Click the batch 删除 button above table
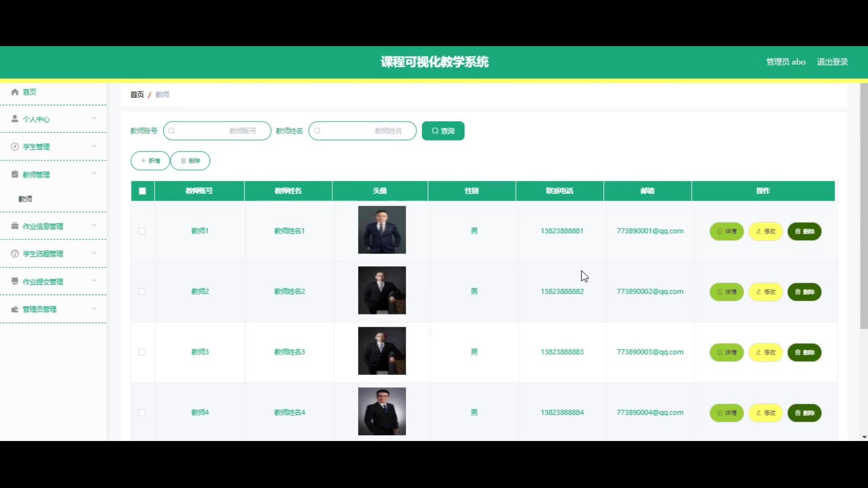The image size is (868, 488). click(x=190, y=161)
